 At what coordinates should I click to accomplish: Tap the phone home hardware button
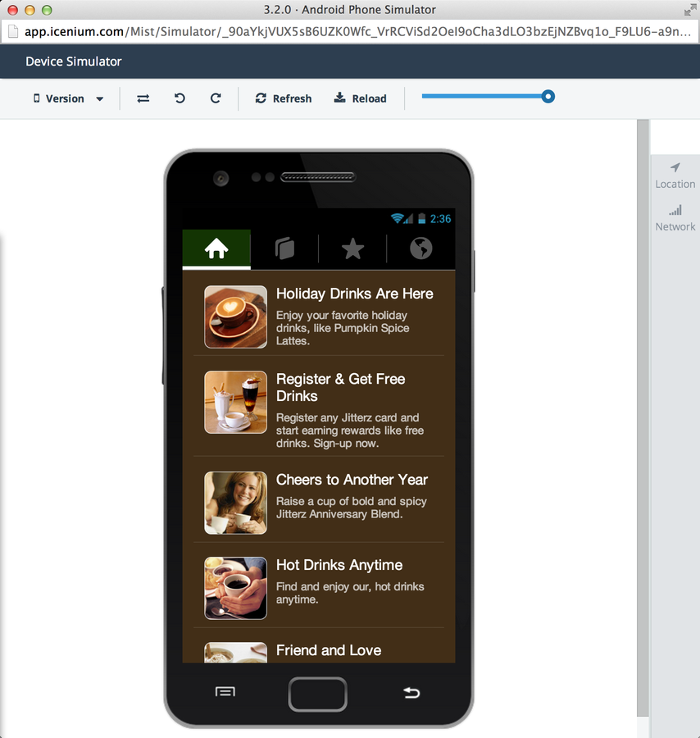(318, 695)
